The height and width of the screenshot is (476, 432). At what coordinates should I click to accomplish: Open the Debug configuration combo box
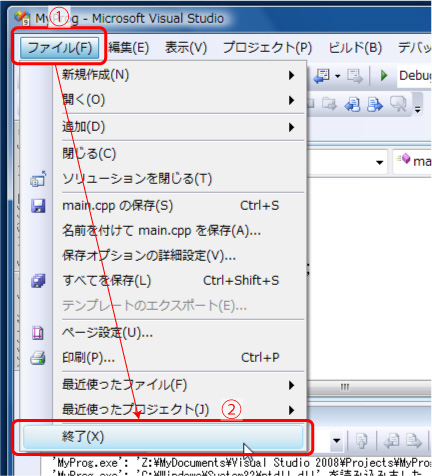[415, 76]
